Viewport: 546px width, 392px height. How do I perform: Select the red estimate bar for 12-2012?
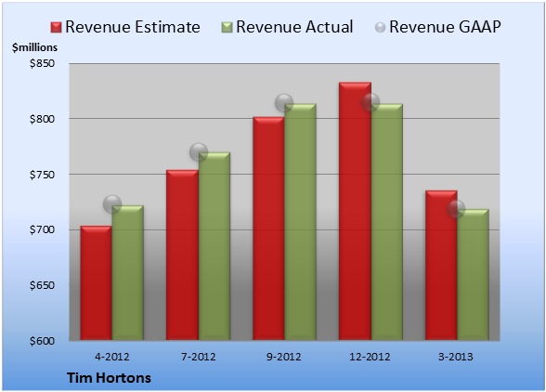point(355,211)
